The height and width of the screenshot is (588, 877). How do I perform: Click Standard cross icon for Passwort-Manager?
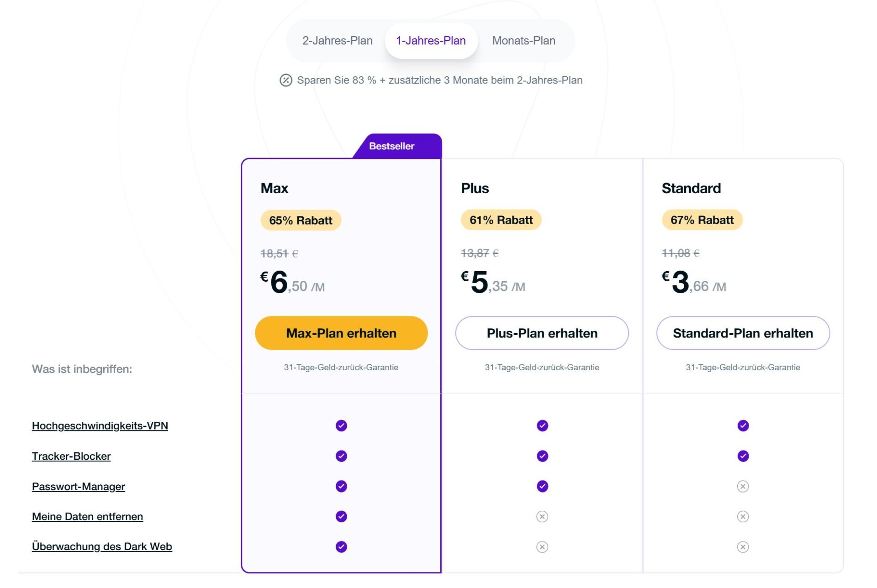coord(743,487)
